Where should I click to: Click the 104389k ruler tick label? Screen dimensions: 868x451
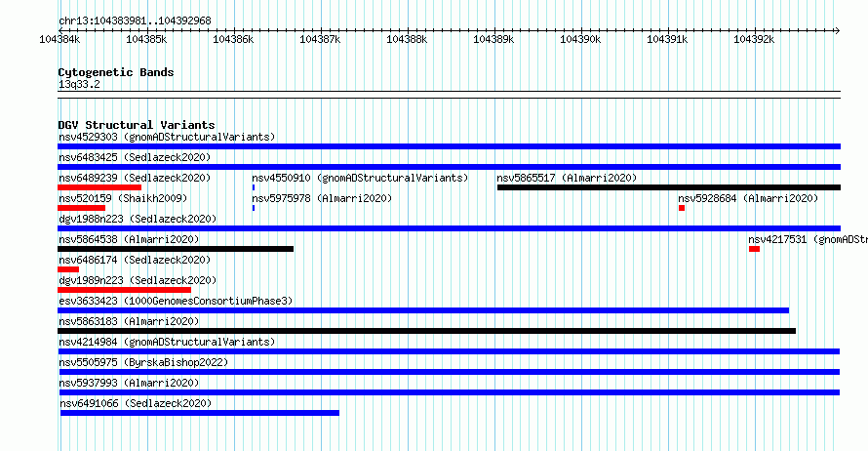pos(493,39)
